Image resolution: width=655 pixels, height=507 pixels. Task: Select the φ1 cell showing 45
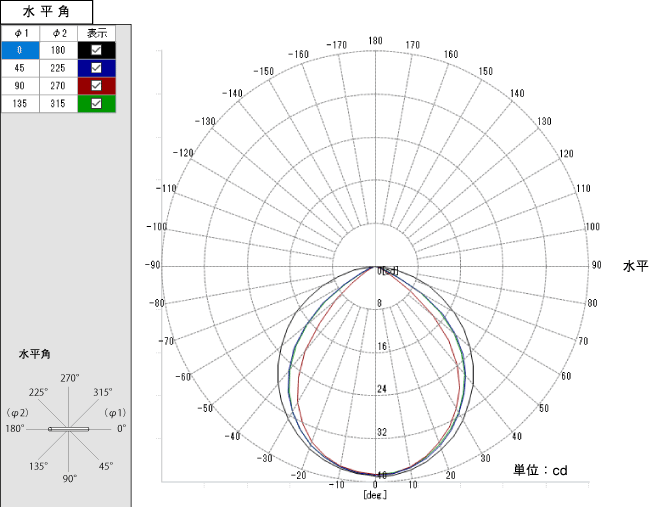(x=20, y=68)
